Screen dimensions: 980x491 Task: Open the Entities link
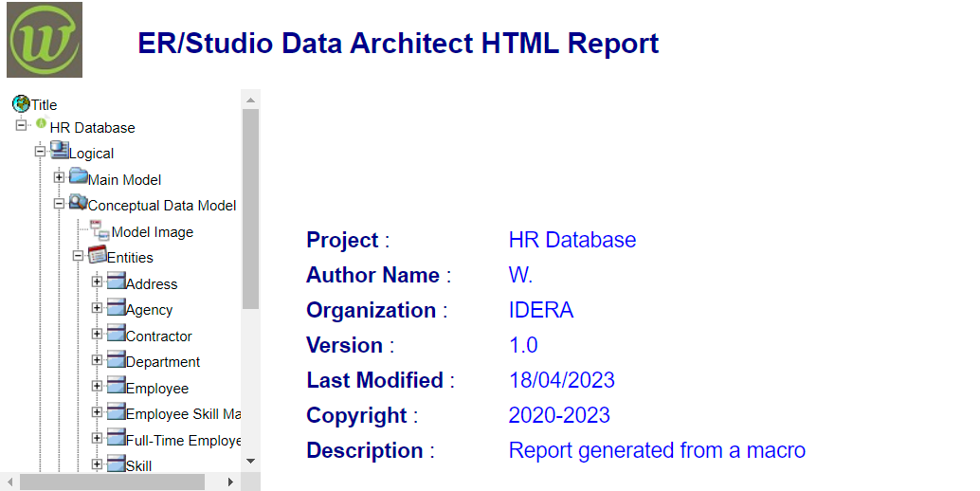[130, 258]
